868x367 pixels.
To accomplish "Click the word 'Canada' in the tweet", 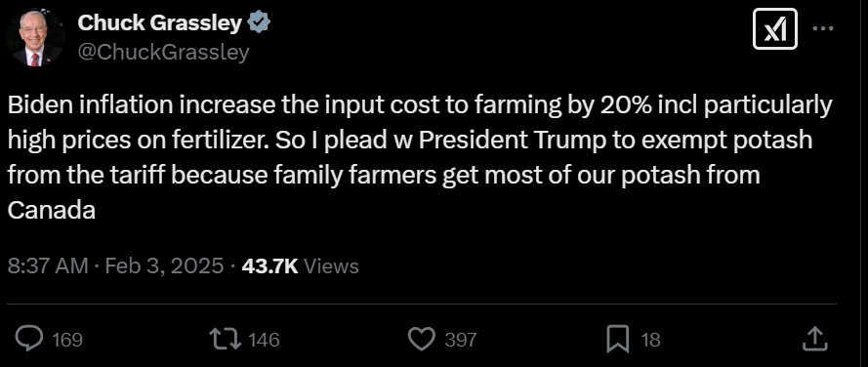I will pos(52,210).
